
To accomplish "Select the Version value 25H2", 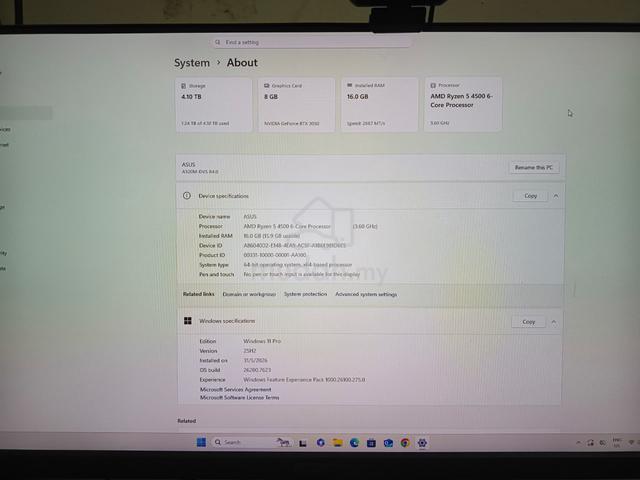I will coord(250,351).
